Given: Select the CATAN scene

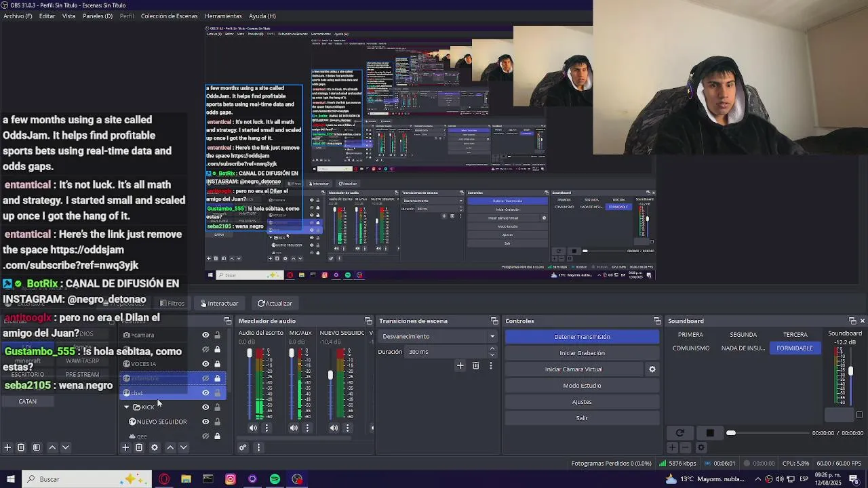Looking at the screenshot, I should coord(28,401).
